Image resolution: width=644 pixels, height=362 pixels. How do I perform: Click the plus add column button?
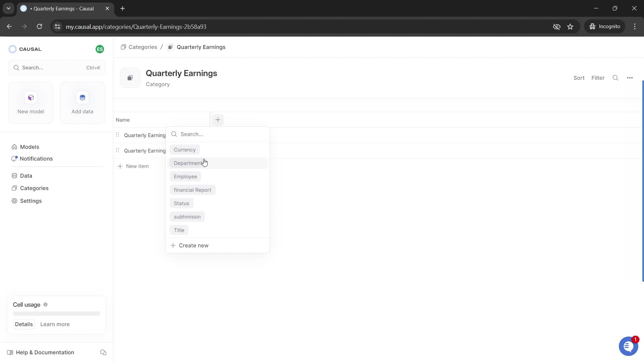pos(218,120)
